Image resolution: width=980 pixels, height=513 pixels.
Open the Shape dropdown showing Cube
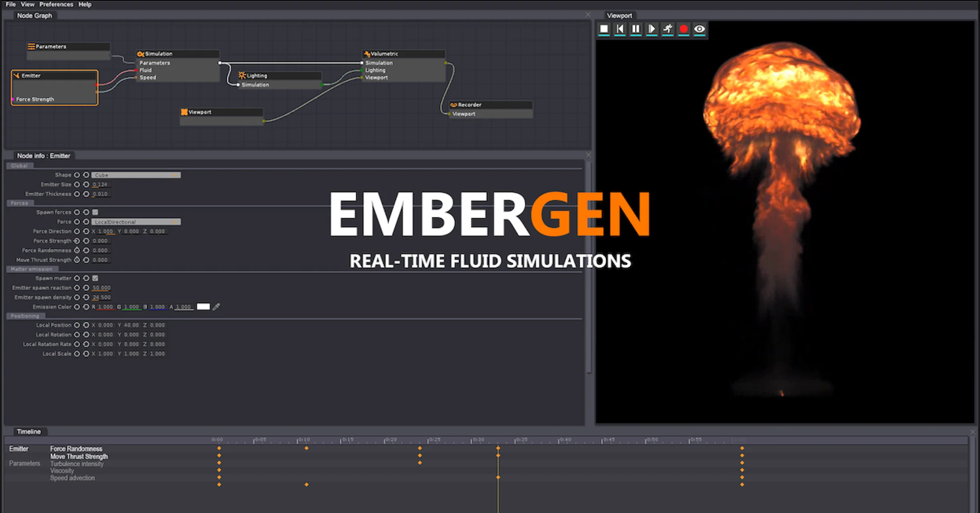click(136, 175)
